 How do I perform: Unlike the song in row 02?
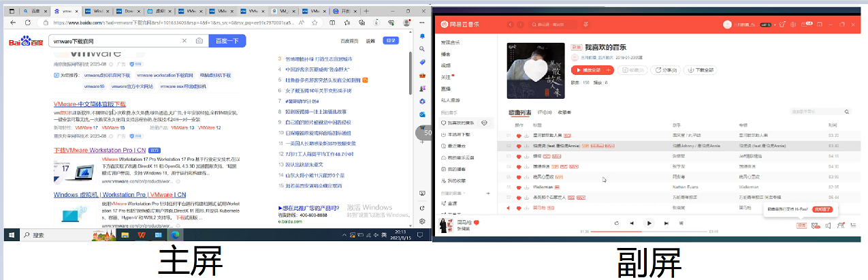[518, 146]
